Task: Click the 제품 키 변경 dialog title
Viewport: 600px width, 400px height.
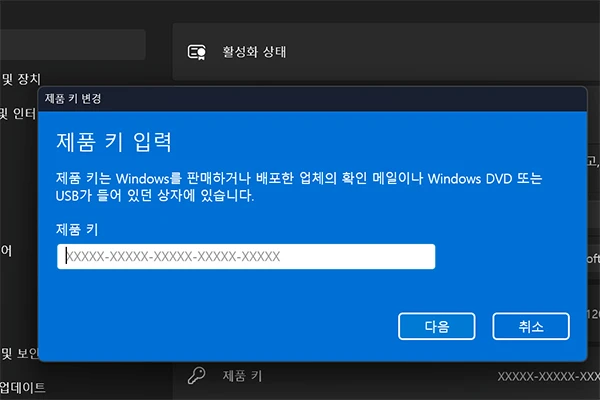Action: (73, 99)
